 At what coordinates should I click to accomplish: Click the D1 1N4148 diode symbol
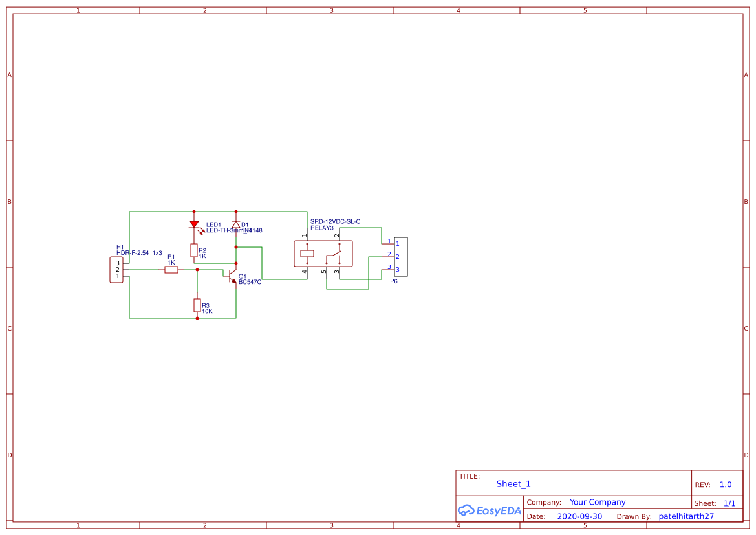point(235,225)
